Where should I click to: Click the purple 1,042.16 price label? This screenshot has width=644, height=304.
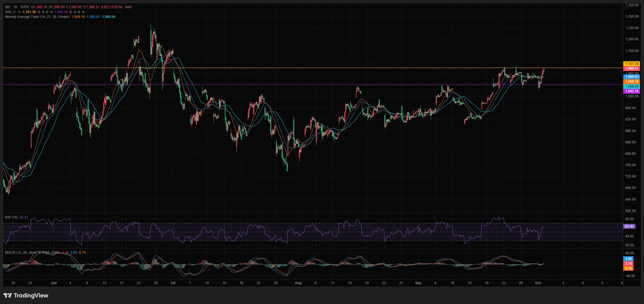tap(631, 91)
